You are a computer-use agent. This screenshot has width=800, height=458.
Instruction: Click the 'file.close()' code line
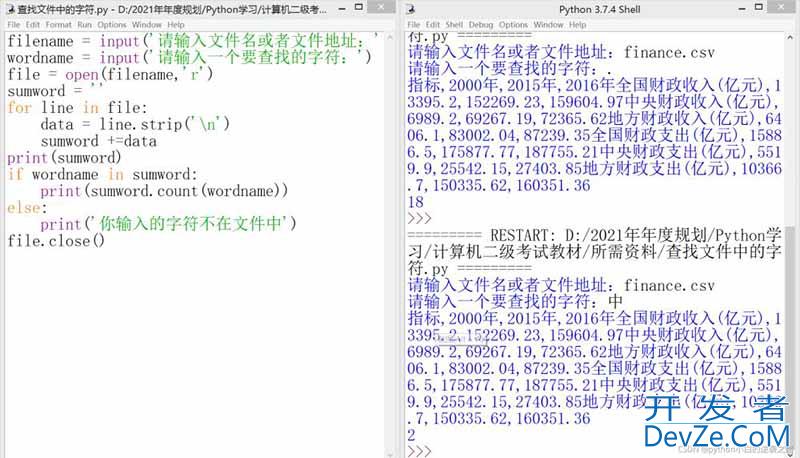56,241
